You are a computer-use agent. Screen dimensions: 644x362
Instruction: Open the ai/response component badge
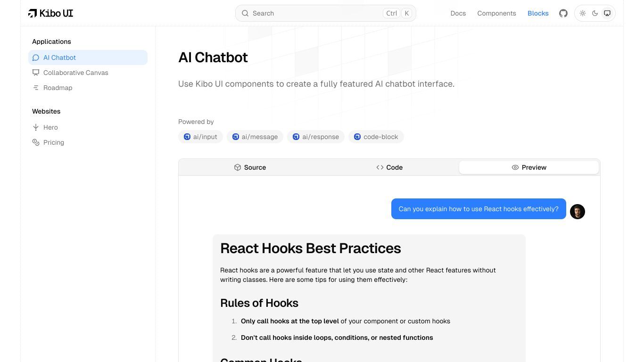click(x=316, y=137)
